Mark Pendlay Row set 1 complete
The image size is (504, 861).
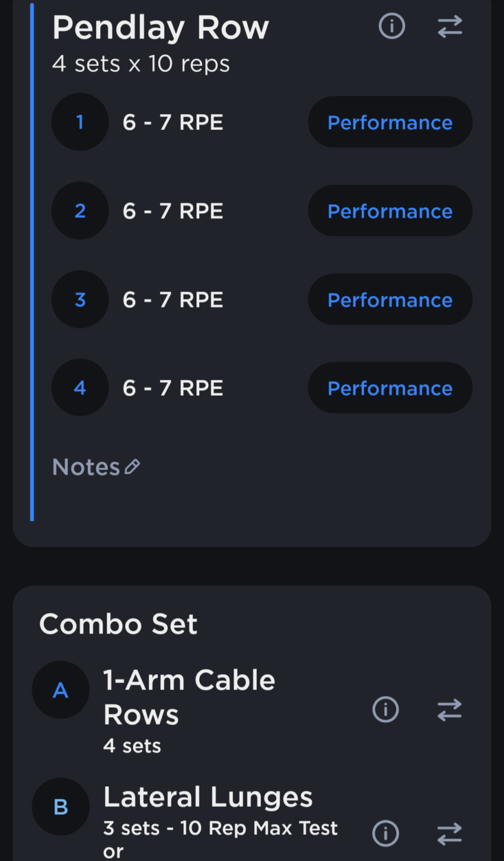[x=80, y=122]
